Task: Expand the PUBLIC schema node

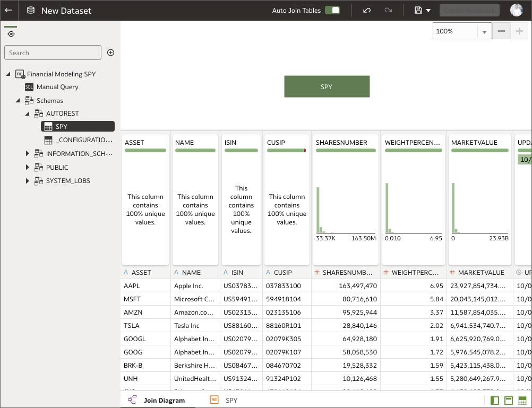Action: tap(28, 167)
